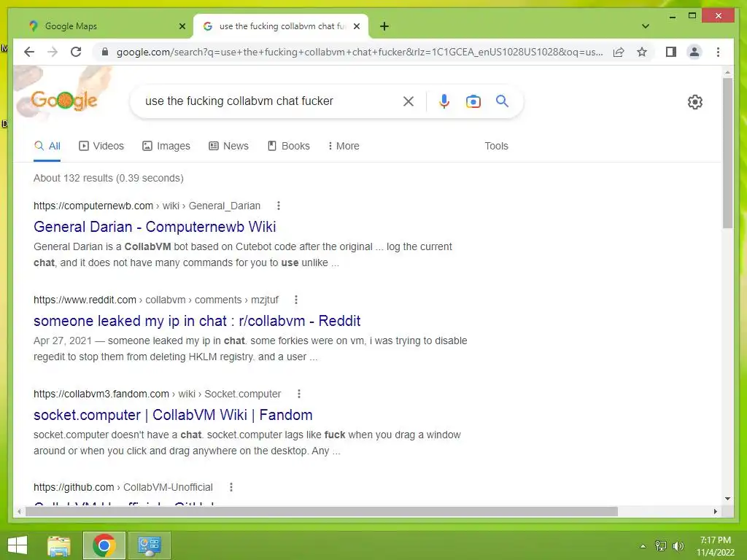Show hidden tray icons
Image resolution: width=747 pixels, height=560 pixels.
coord(643,545)
